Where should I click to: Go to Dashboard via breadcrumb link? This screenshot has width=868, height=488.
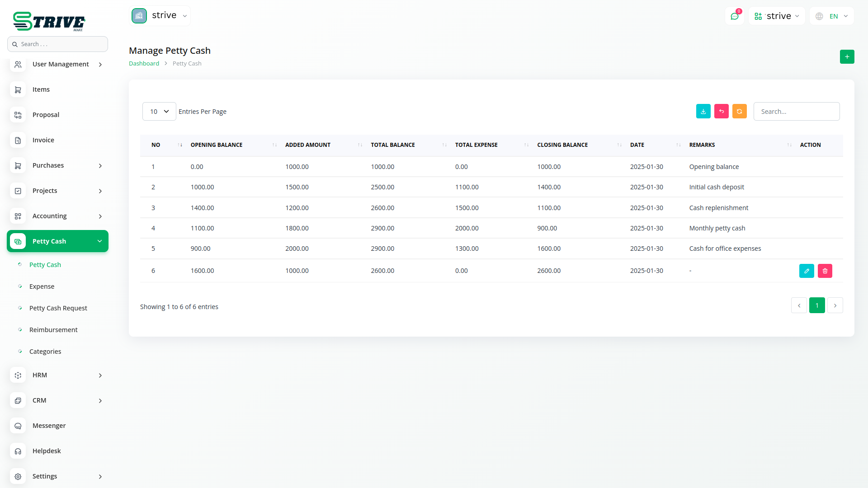[x=144, y=64]
